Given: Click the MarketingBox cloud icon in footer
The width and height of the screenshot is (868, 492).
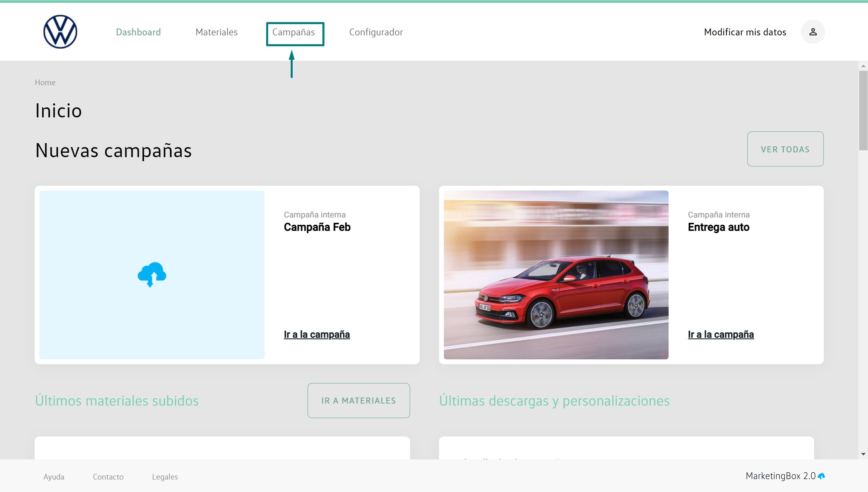Looking at the screenshot, I should [821, 476].
